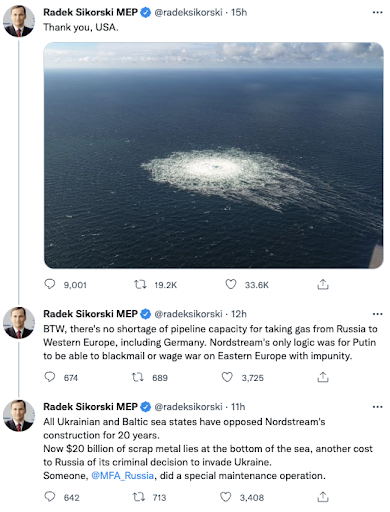390x512 pixels.
Task: Open the @MFA_Russia mention link
Action: tap(123, 476)
